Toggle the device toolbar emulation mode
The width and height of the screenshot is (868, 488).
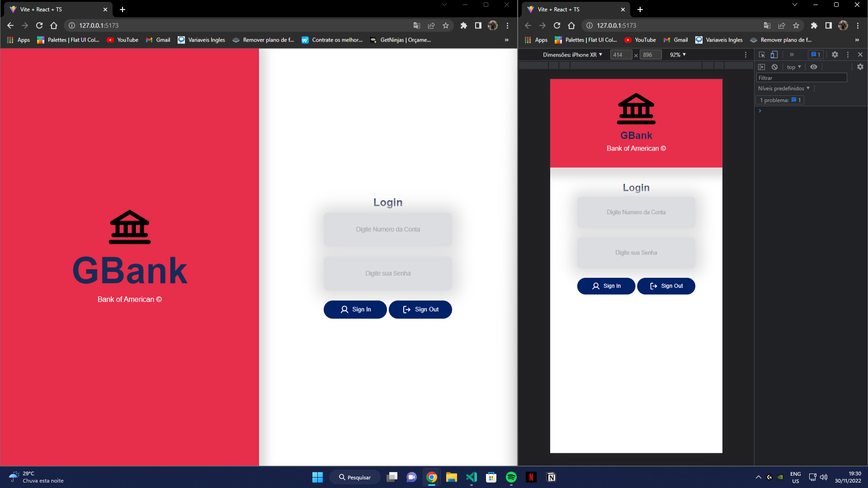pyautogui.click(x=774, y=54)
